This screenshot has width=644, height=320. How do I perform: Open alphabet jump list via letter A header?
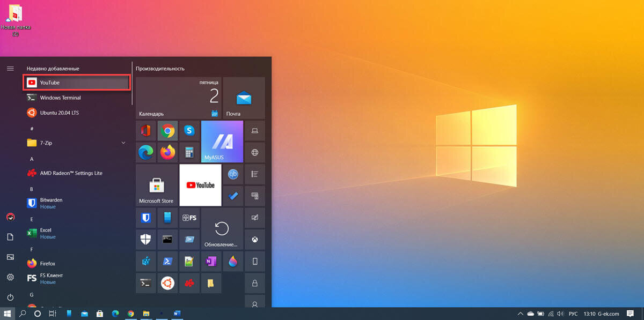point(32,159)
